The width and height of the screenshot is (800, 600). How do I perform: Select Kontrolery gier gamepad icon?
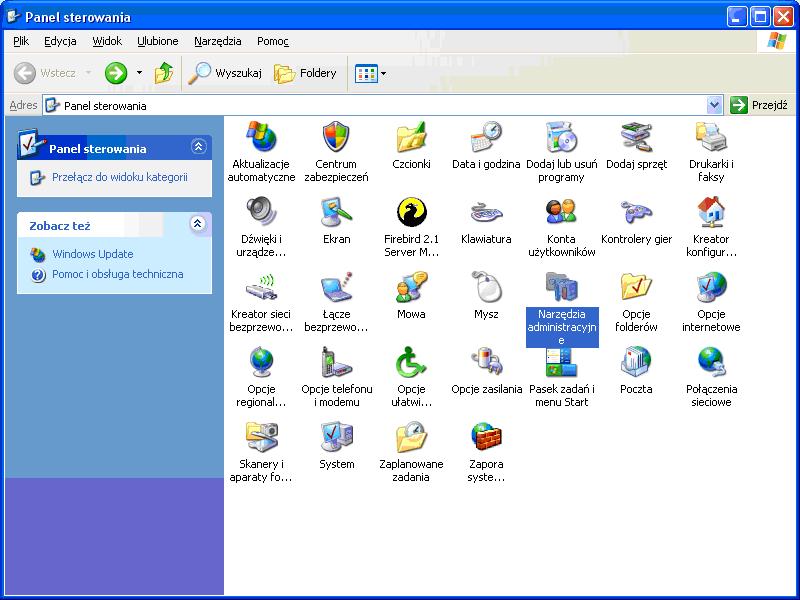636,213
